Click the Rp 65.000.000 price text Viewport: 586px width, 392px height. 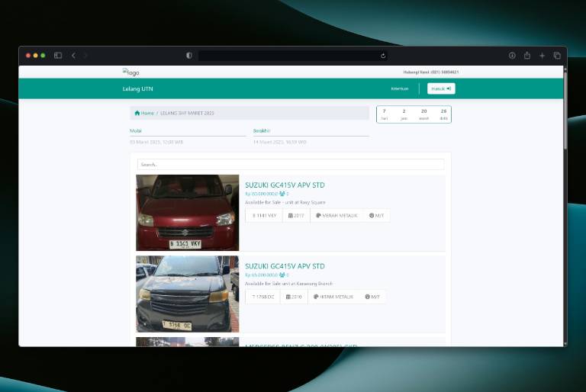click(261, 275)
